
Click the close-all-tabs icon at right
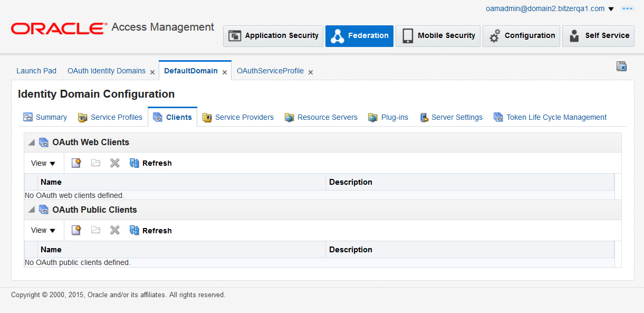(622, 66)
